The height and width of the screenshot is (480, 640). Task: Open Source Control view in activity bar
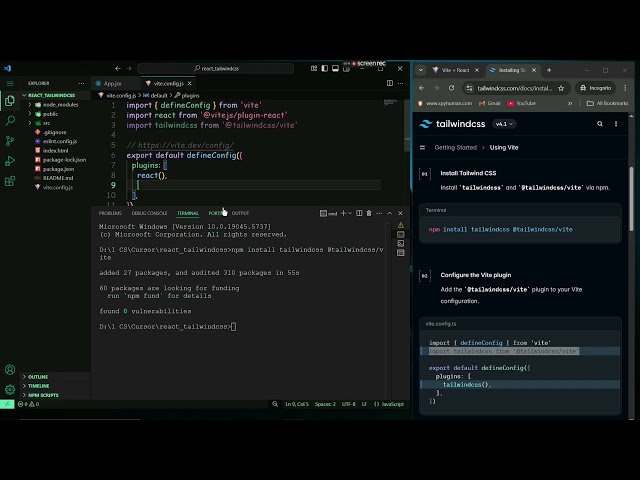[10, 141]
